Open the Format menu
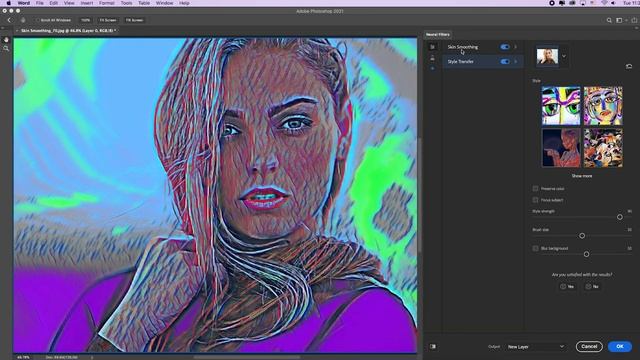 [x=107, y=3]
